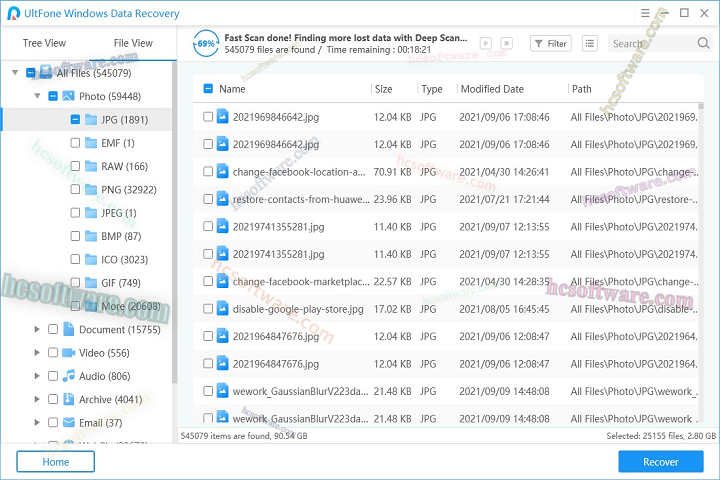This screenshot has width=720, height=480.
Task: Switch to list view layout icon
Action: pos(590,44)
